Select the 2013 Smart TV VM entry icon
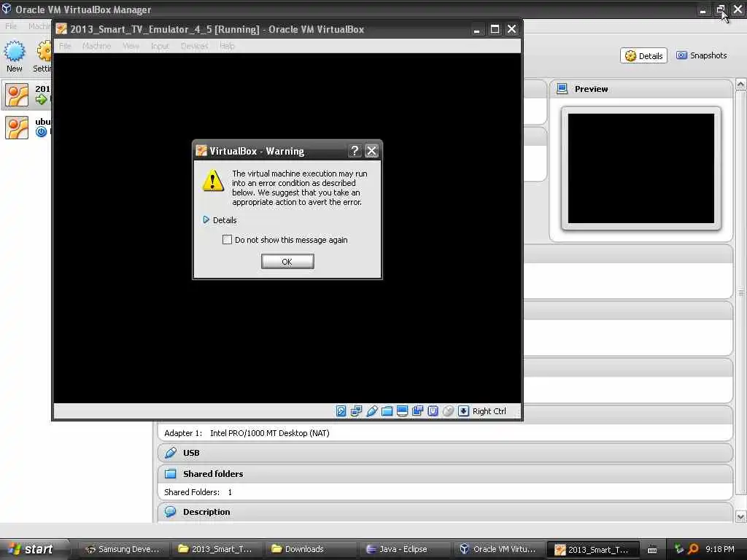Screen dimensions: 747x560 [x=17, y=96]
